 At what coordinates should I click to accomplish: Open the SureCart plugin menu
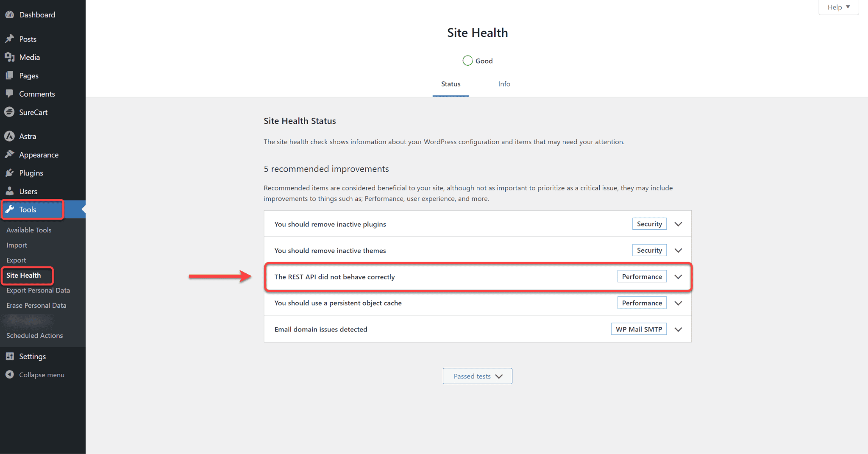coord(34,112)
